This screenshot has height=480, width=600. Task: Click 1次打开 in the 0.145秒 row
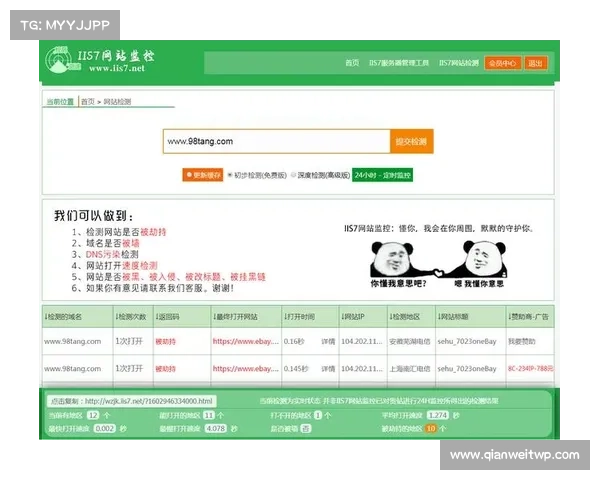coord(129,369)
